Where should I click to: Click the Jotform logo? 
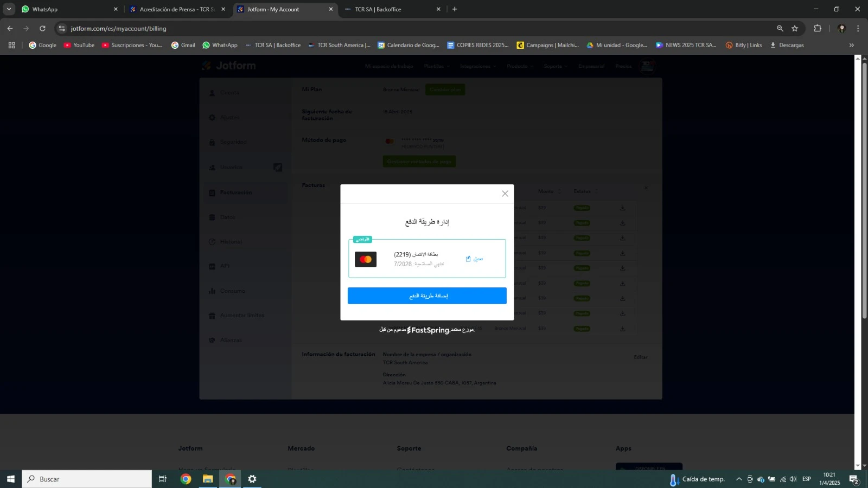tap(228, 65)
